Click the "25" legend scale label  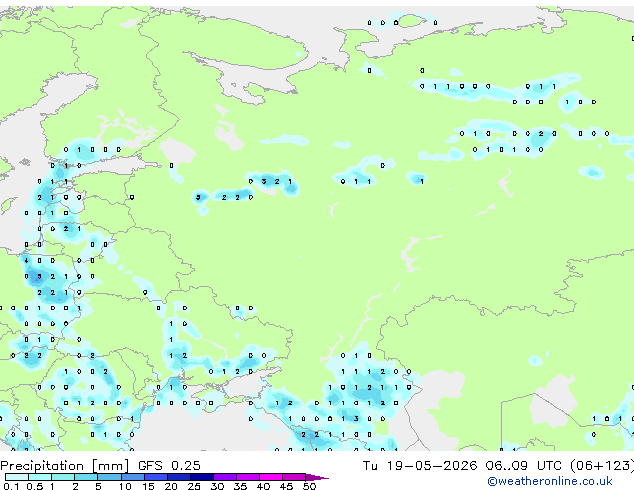click(x=194, y=486)
